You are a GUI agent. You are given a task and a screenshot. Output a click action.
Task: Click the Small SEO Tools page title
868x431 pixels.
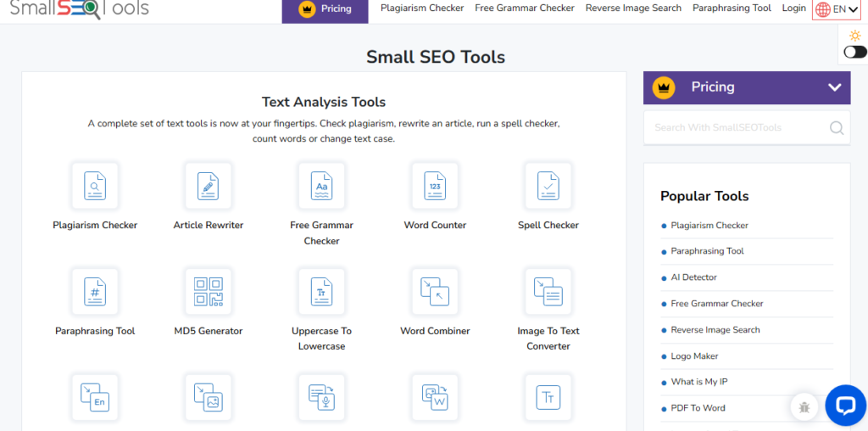coord(436,57)
